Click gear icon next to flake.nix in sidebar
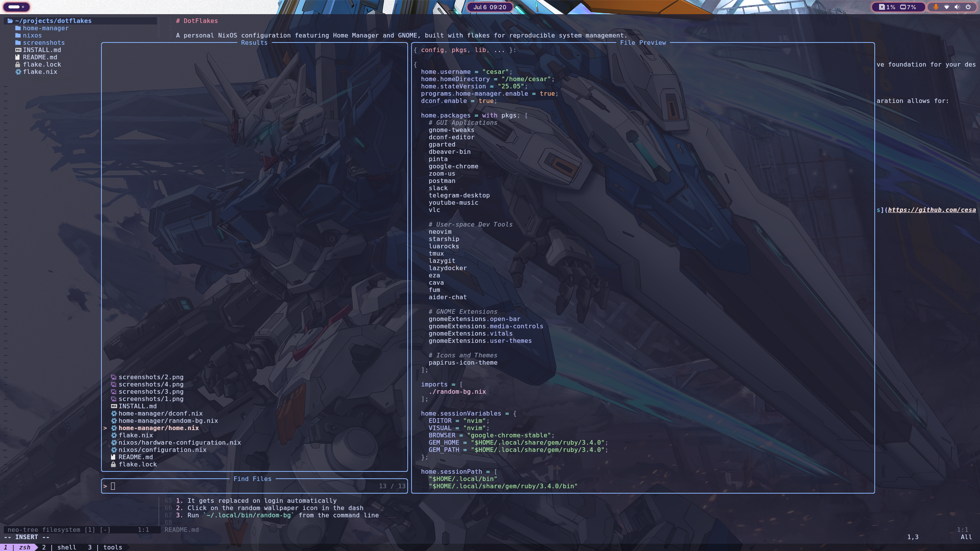The width and height of the screenshot is (980, 551). (18, 72)
